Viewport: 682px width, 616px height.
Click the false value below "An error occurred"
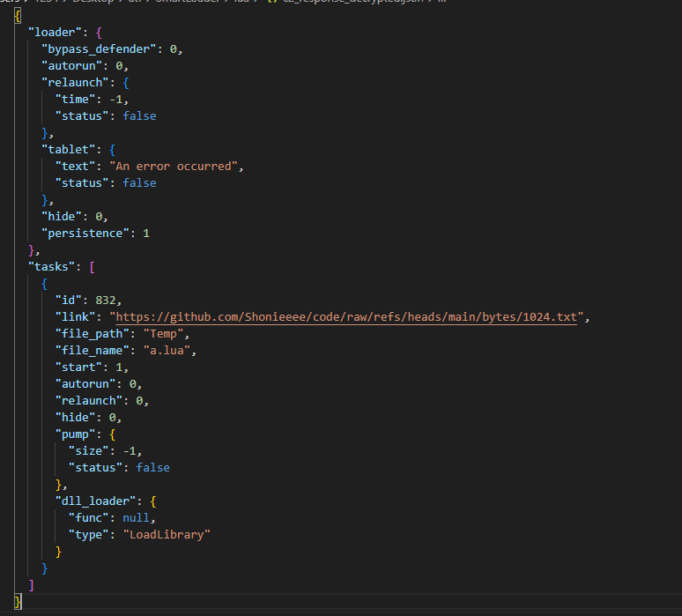pos(139,183)
